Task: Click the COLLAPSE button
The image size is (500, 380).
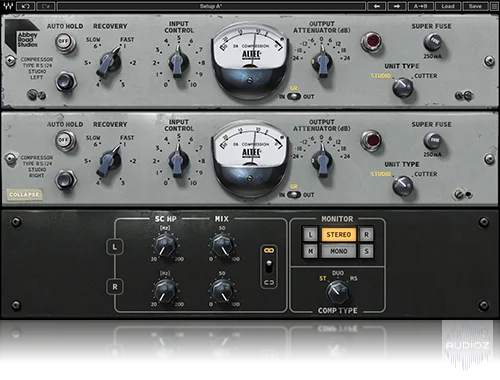Action: click(x=24, y=195)
